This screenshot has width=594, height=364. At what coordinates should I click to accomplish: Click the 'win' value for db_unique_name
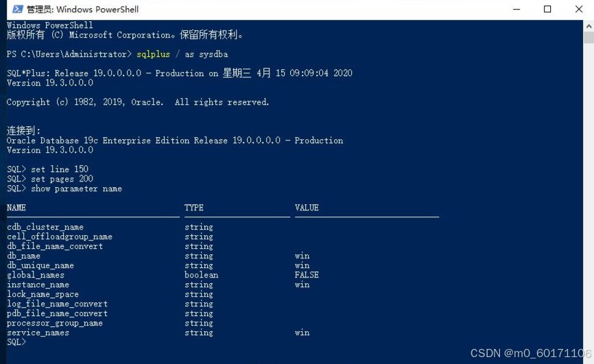(x=302, y=265)
